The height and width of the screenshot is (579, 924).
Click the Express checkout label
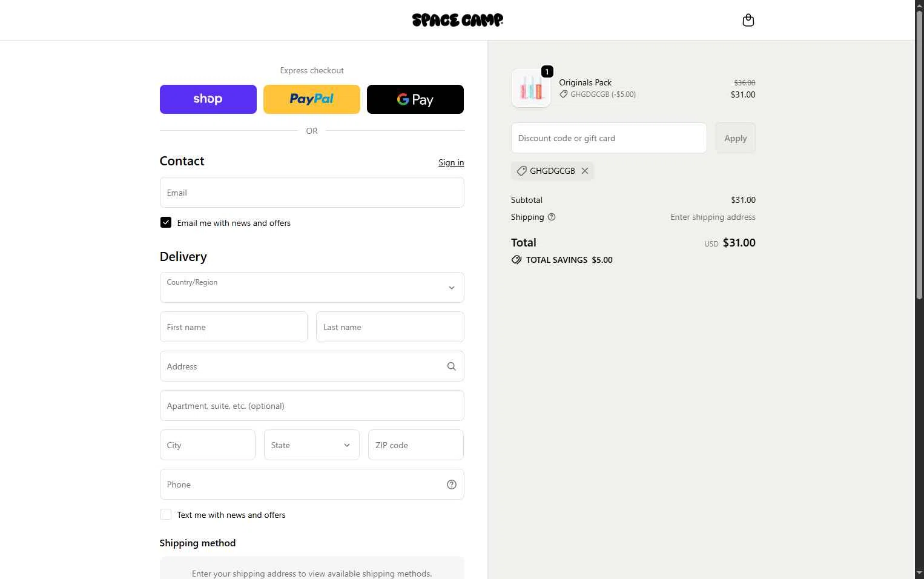click(x=312, y=70)
